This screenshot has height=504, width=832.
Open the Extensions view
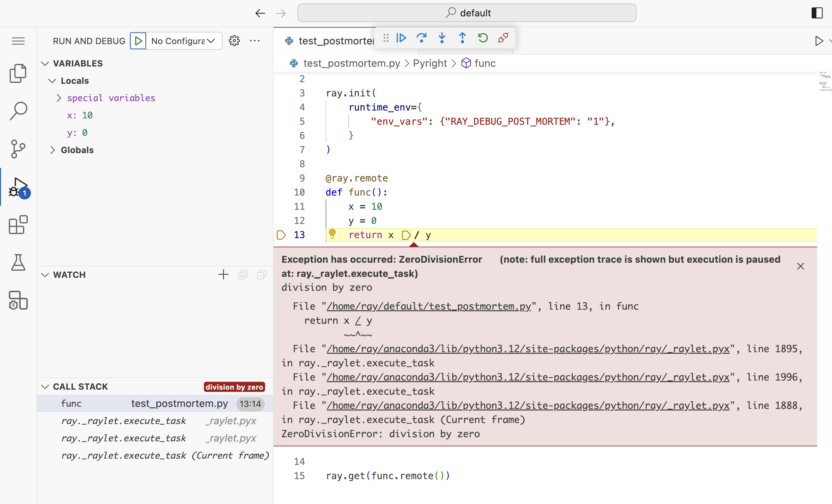(18, 225)
